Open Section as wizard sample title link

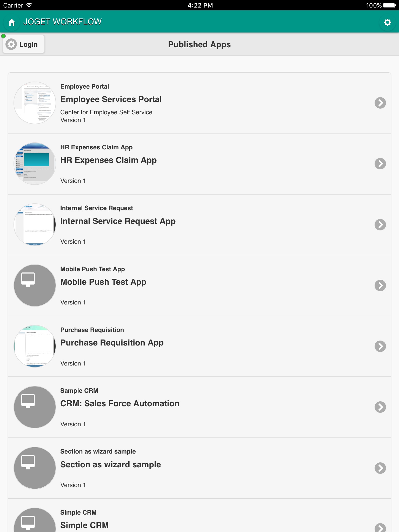point(110,464)
